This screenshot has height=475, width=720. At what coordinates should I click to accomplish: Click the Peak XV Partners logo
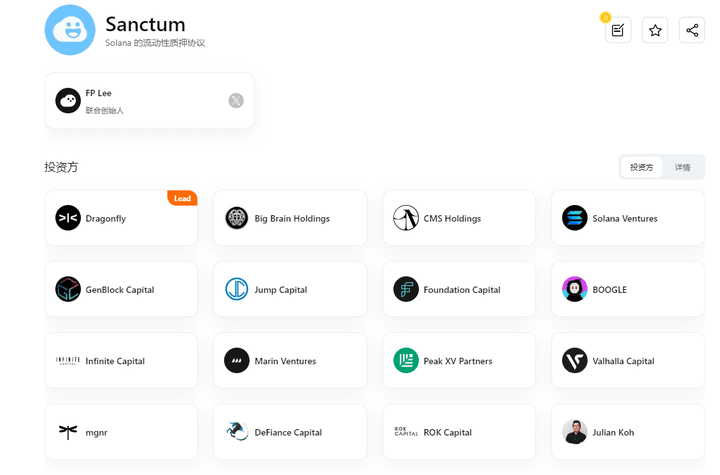click(406, 361)
